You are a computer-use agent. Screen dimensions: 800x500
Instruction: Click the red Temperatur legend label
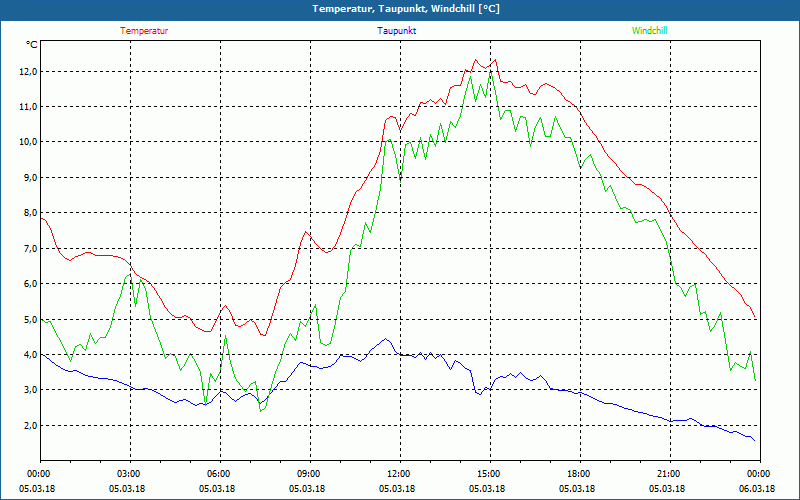pyautogui.click(x=144, y=31)
